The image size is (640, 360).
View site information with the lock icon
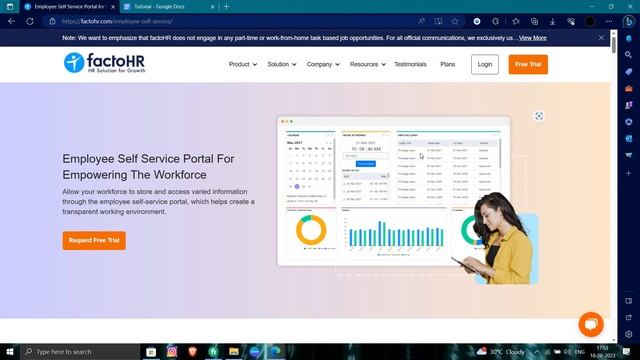(x=52, y=21)
